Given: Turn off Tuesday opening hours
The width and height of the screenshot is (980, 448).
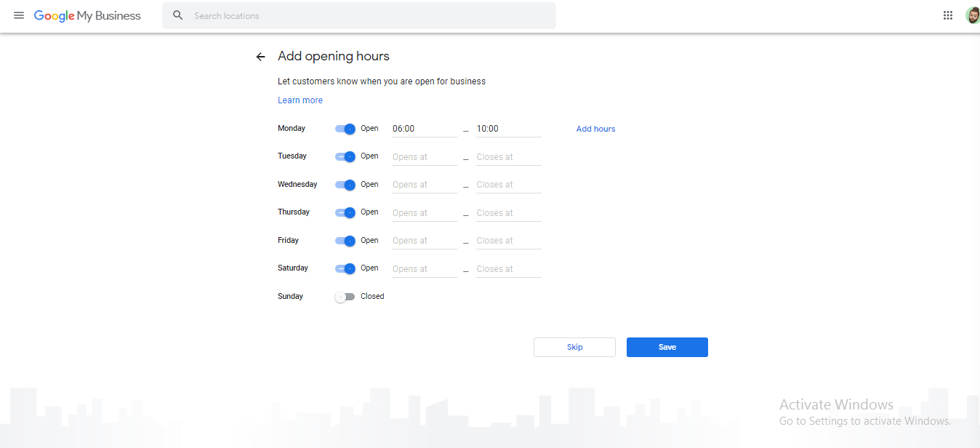Looking at the screenshot, I should click(x=345, y=156).
